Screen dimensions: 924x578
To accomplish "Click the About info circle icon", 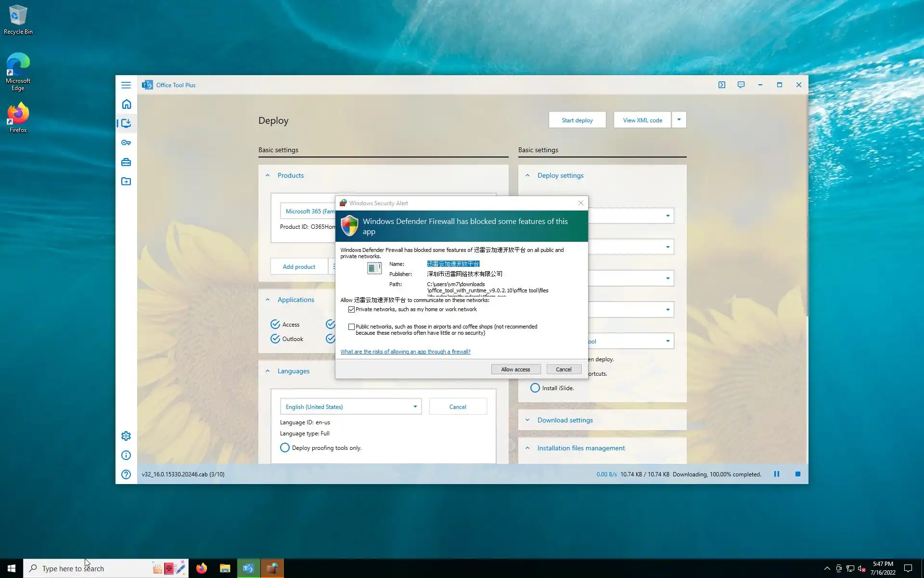I will pyautogui.click(x=126, y=455).
